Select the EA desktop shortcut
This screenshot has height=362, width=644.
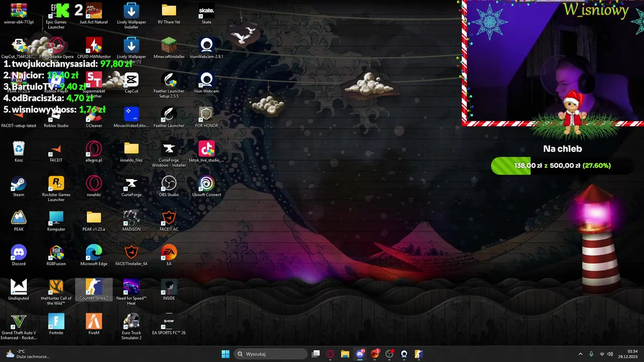169,255
